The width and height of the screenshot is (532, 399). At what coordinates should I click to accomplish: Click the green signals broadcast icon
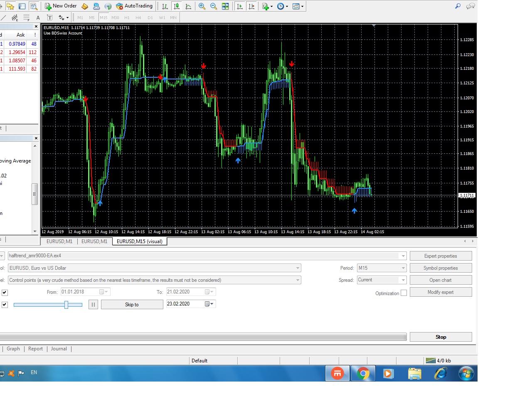coord(108,6)
